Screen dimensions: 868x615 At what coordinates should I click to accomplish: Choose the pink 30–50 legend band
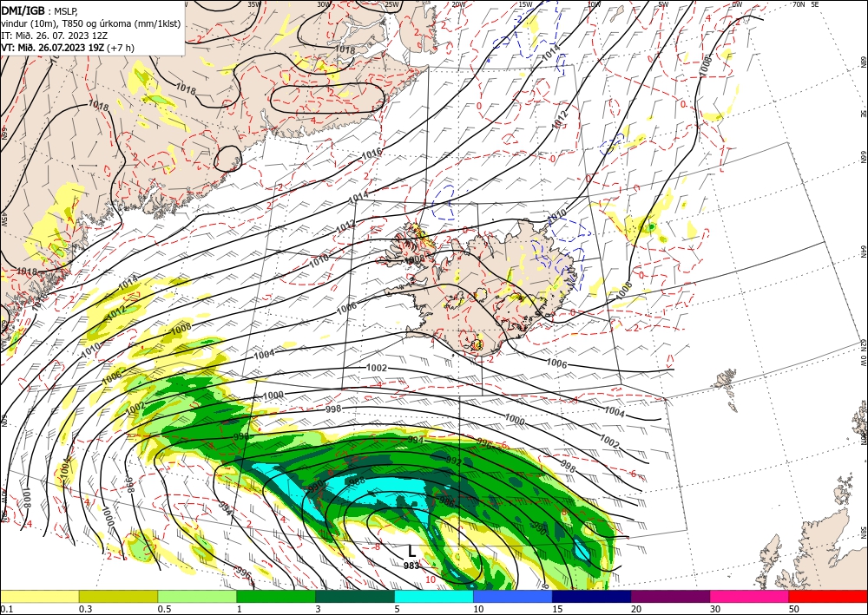(750, 596)
